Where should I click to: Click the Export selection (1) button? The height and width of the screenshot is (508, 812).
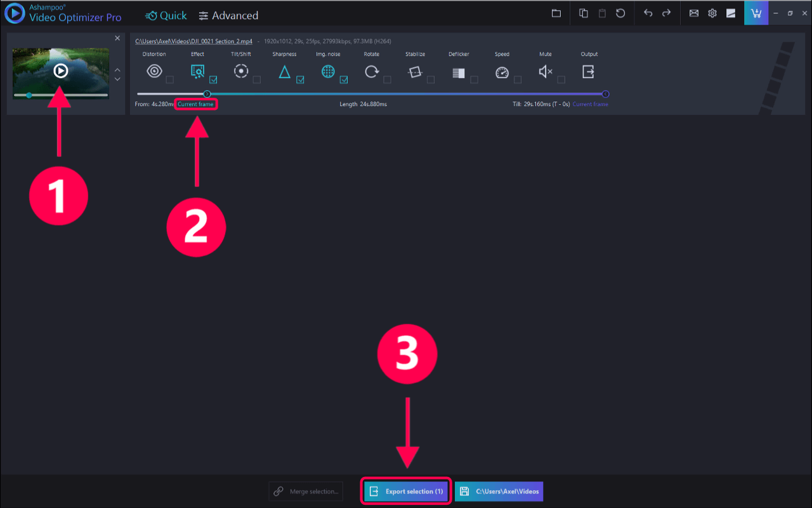point(406,491)
